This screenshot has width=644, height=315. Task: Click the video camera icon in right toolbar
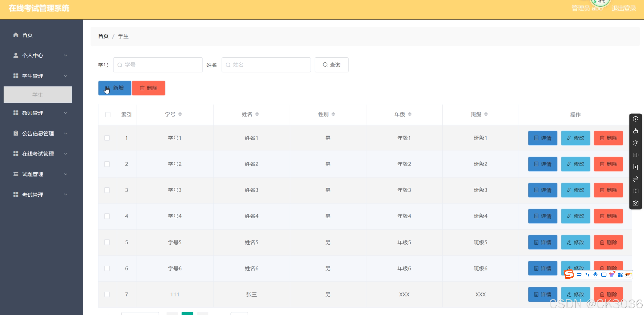pyautogui.click(x=635, y=155)
